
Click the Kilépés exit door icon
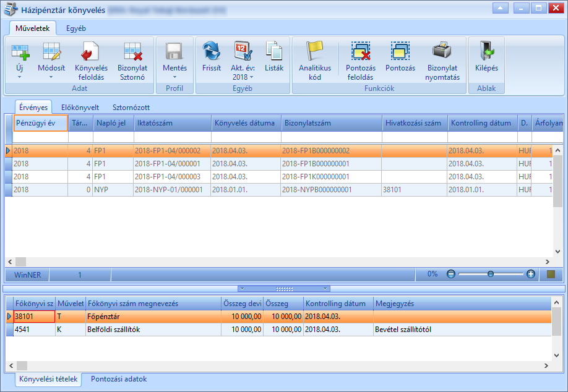[486, 51]
